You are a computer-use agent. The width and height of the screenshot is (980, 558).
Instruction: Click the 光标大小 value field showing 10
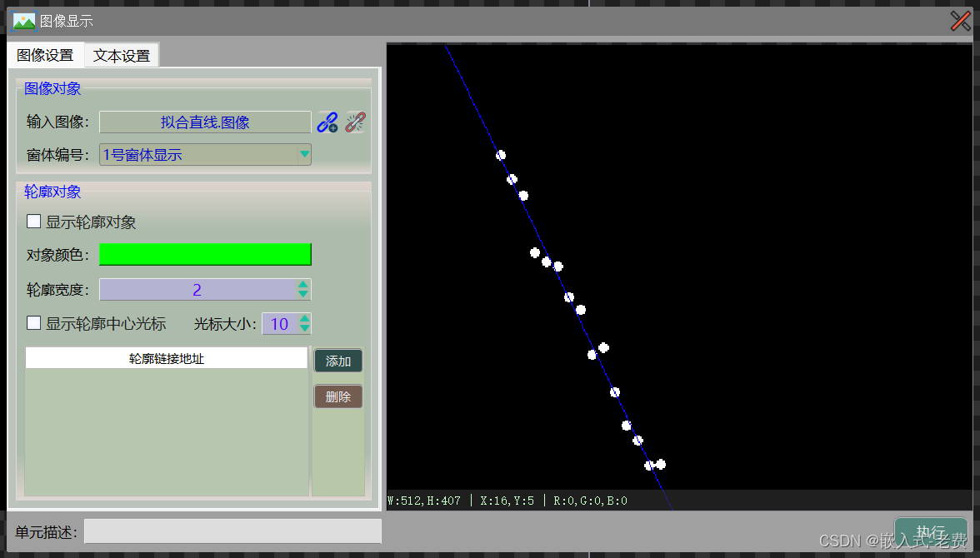(279, 324)
